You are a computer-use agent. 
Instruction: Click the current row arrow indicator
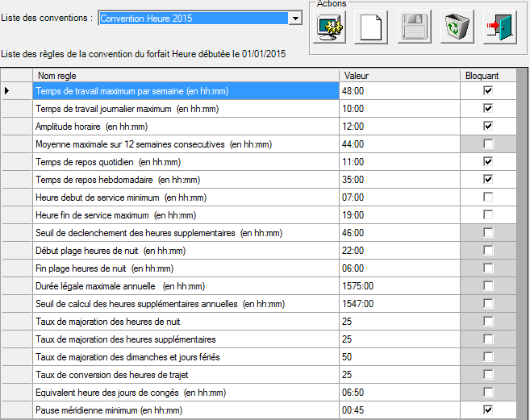(x=7, y=91)
